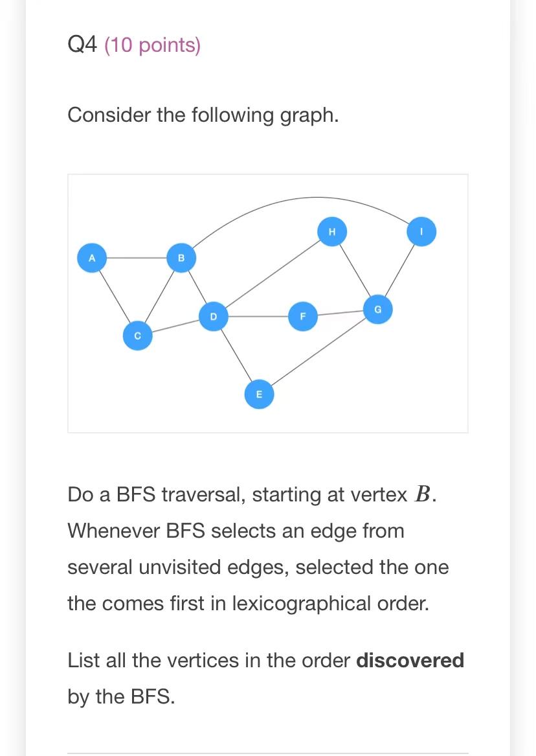Click vertex F in the graph
The height and width of the screenshot is (756, 536).
(x=303, y=316)
